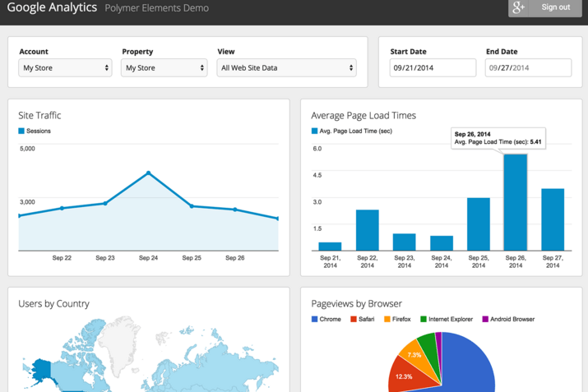The image size is (588, 392).
Task: Click the Site Traffic chart title
Action: click(39, 115)
